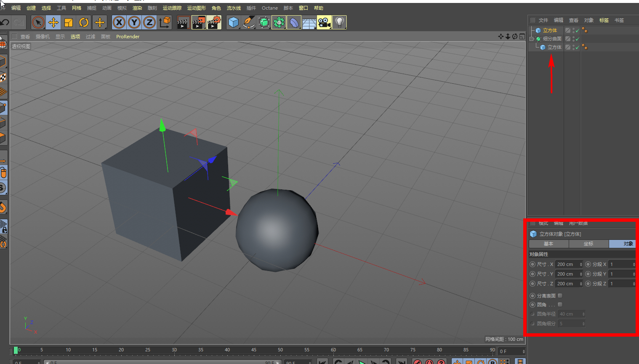Open 标签 menu in object manager
The height and width of the screenshot is (364, 639).
(x=604, y=20)
